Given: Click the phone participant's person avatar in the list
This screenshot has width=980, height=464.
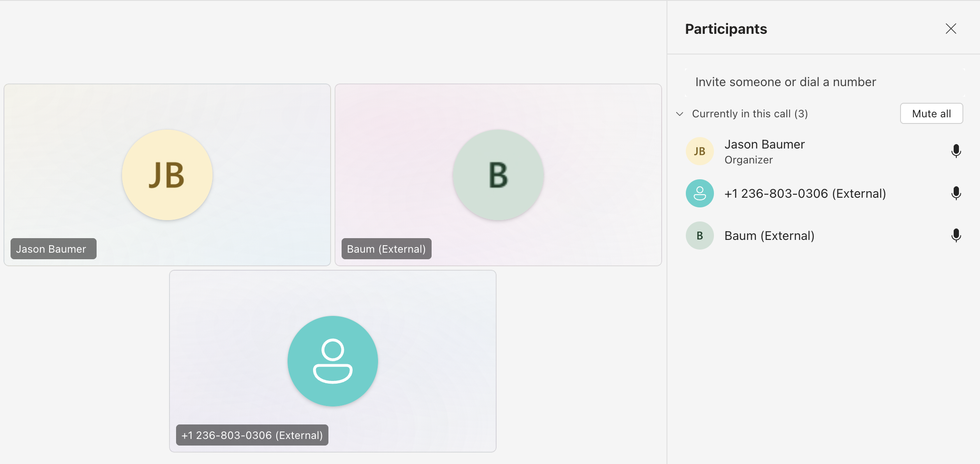Looking at the screenshot, I should pos(699,193).
